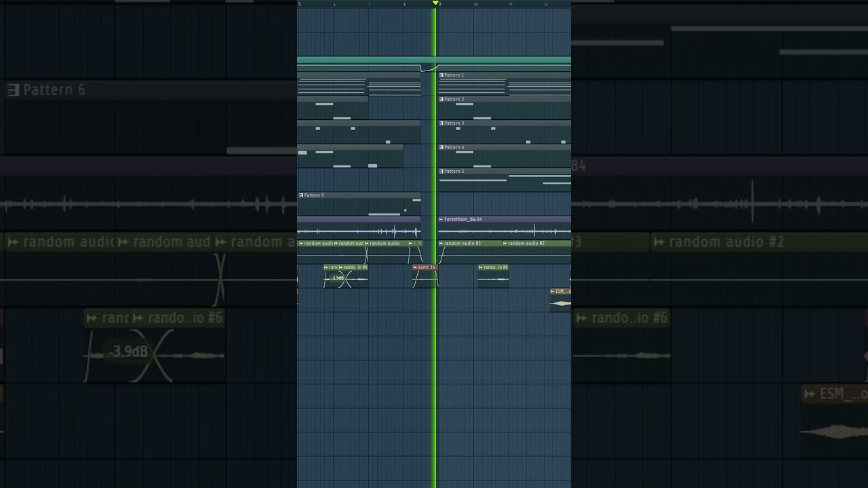Select the random audio #3 clip title

462,243
